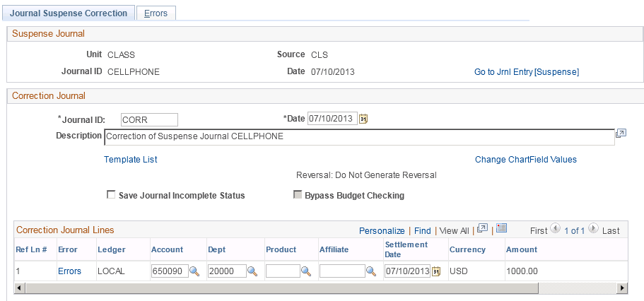Switch to Errors tab
Image resolution: width=644 pixels, height=301 pixels.
tap(156, 13)
